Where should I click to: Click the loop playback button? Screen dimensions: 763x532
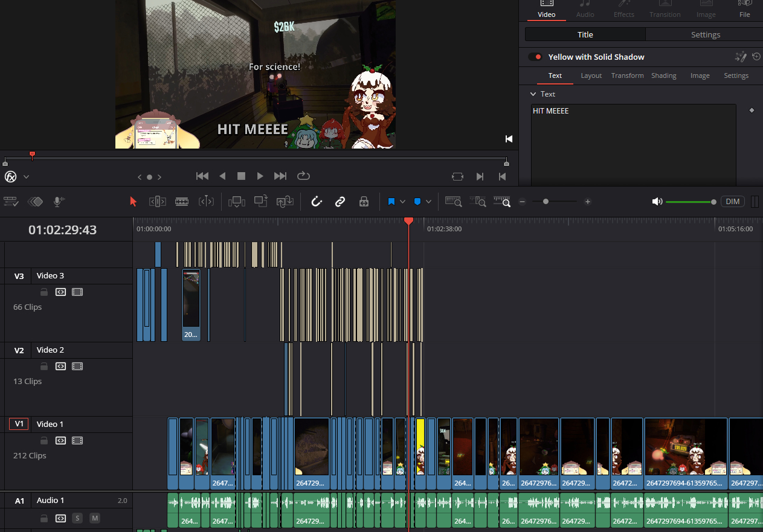(303, 176)
